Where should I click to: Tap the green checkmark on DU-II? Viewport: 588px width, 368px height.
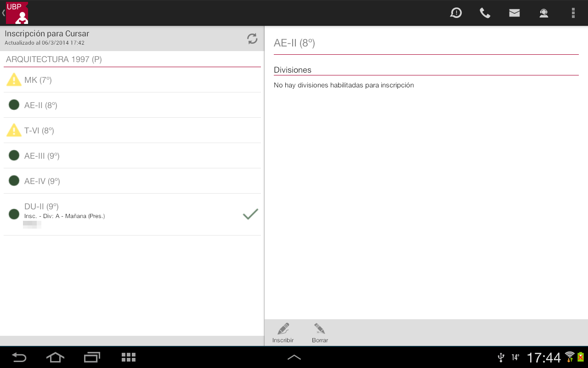click(x=250, y=214)
